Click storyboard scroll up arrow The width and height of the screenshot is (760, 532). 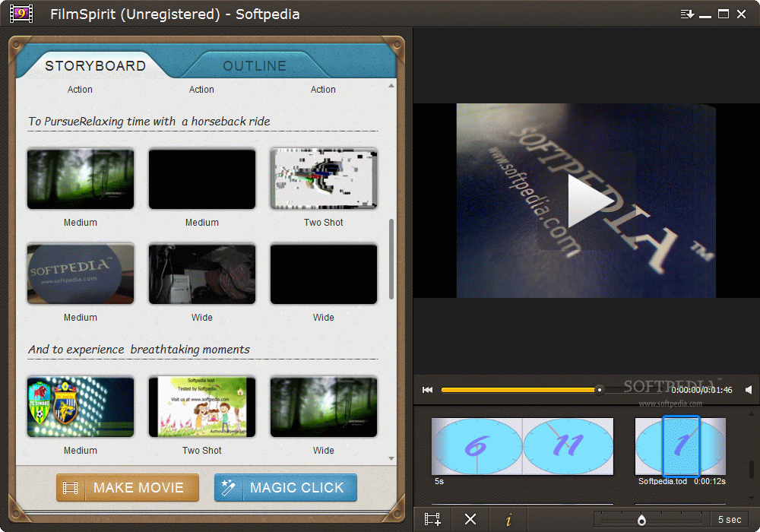[x=391, y=86]
